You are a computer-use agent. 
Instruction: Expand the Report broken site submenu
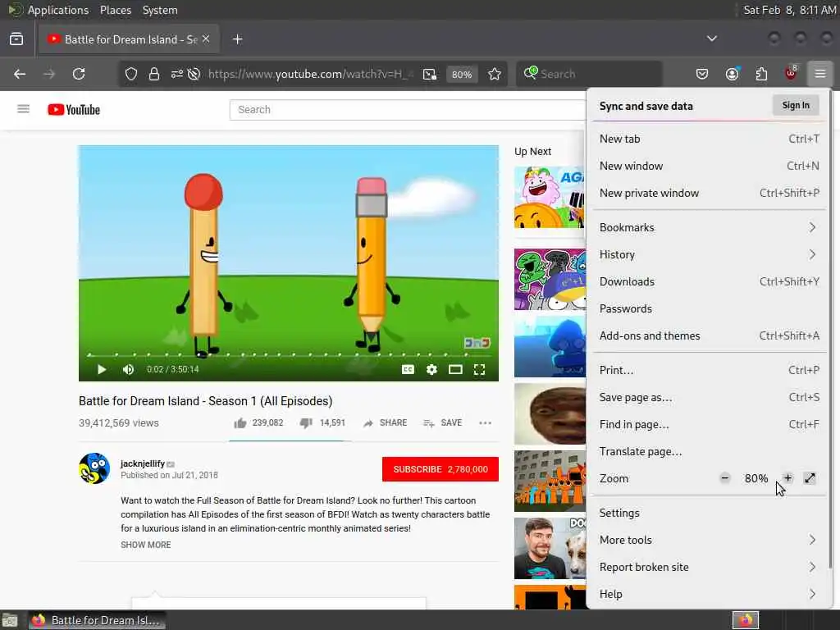[x=710, y=567]
